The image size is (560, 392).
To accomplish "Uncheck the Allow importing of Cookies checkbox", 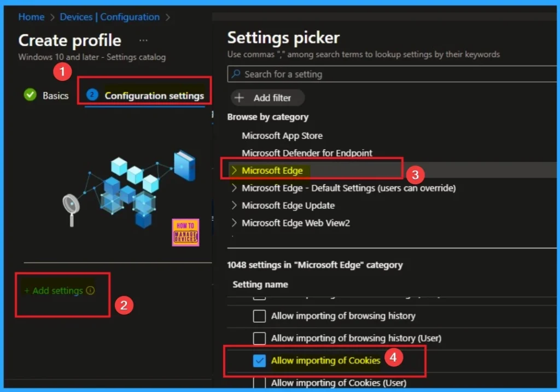I will click(x=259, y=361).
